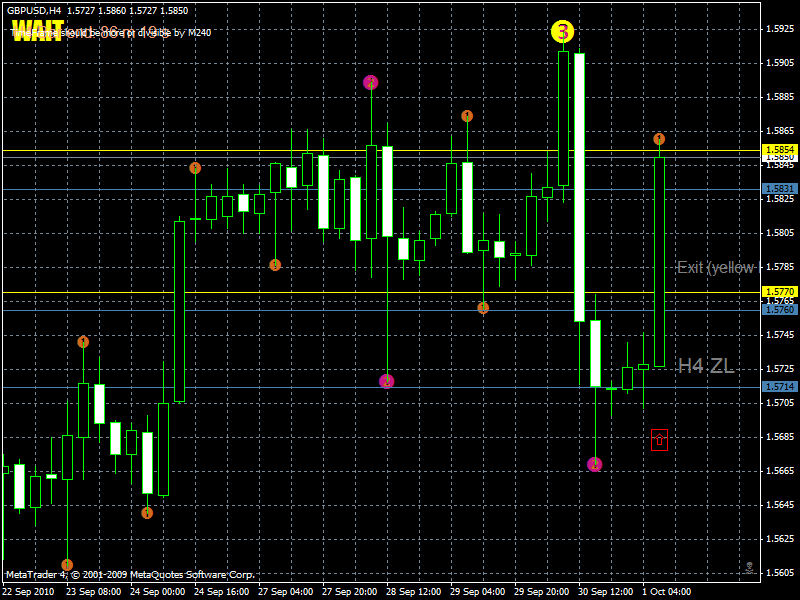Click the 1.5745 price scale value
This screenshot has width=800, height=600.
click(x=780, y=335)
